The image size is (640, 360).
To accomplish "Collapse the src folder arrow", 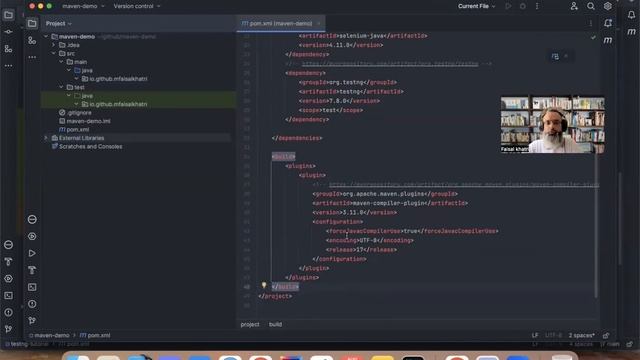I will [53, 53].
